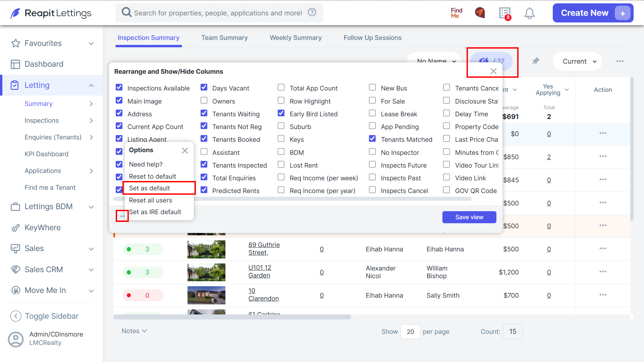Viewport: 644px width, 362px height.
Task: Open the red rocket launcher icon
Action: (480, 13)
